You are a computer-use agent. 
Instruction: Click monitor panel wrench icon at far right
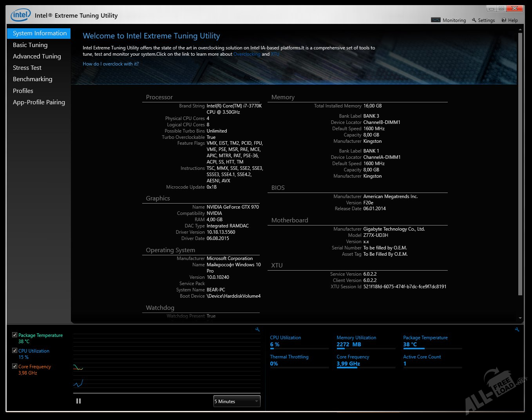517,330
